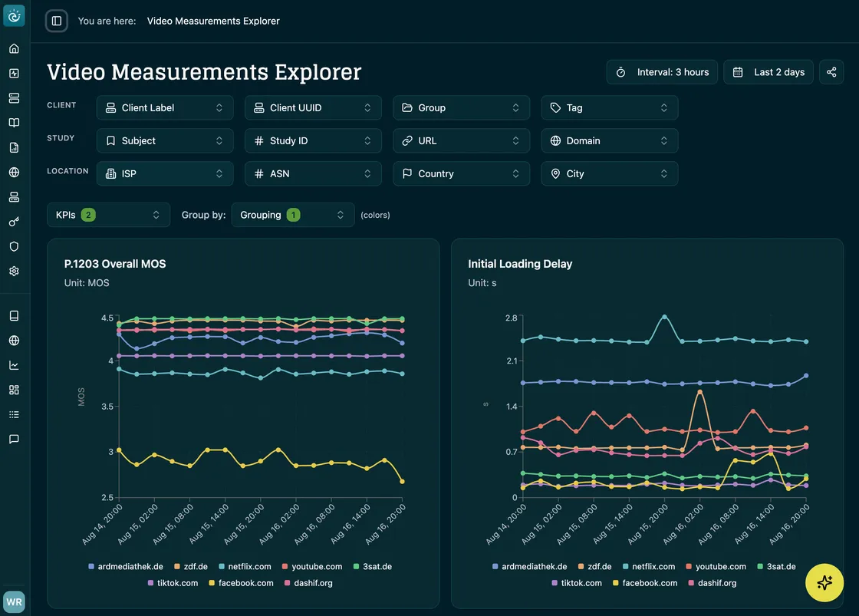
Task: Click the P.1203 Overall MOS chart title
Action: (x=115, y=264)
